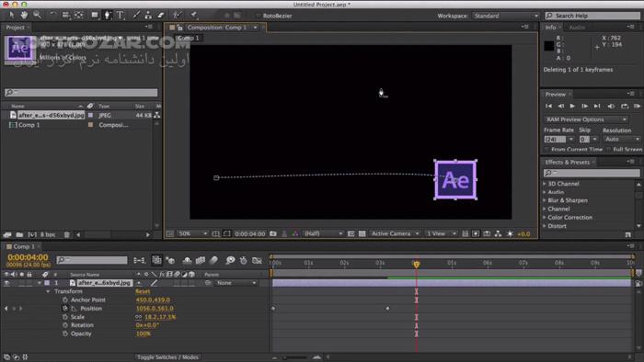Open the Graph Editor
This screenshot has height=362, width=644.
point(257,260)
